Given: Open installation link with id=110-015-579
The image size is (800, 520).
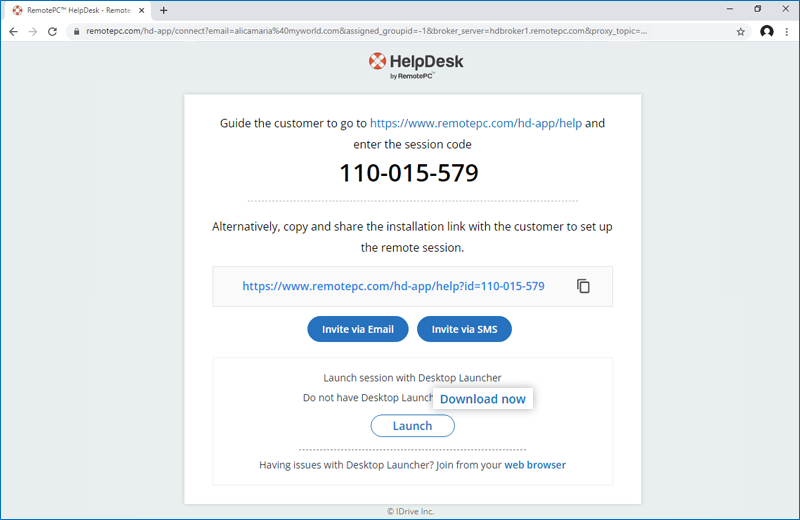Looking at the screenshot, I should point(393,286).
